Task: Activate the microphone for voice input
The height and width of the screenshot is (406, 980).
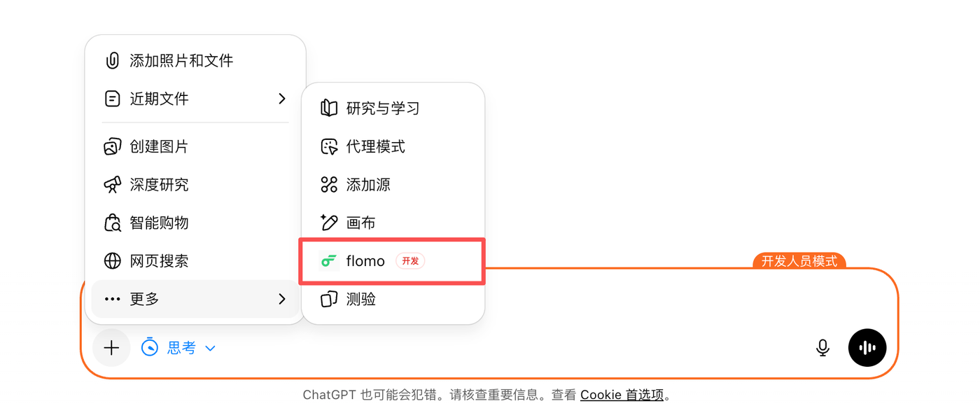Action: coord(822,347)
